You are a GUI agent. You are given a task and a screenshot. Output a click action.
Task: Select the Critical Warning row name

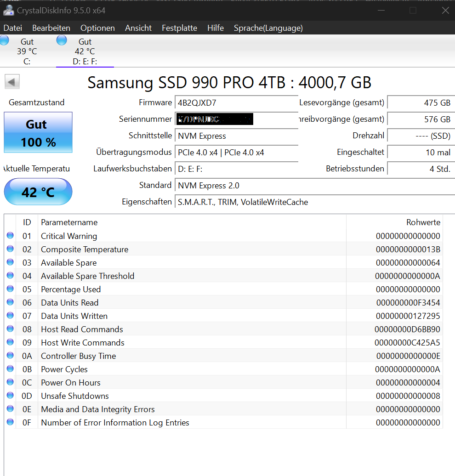[x=69, y=236]
